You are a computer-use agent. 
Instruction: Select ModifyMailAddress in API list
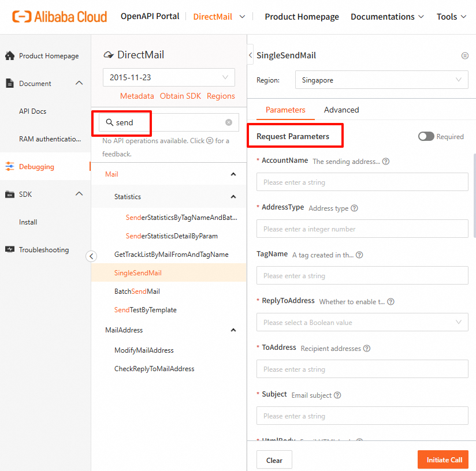point(144,350)
